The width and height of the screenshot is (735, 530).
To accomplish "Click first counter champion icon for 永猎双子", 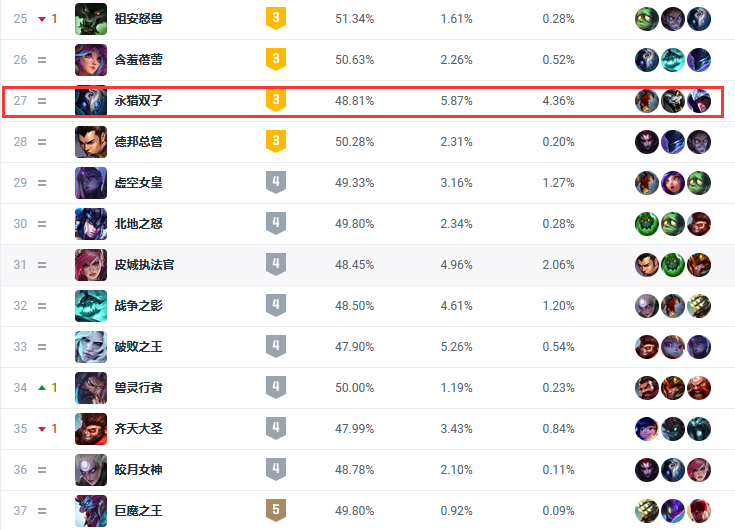I will [648, 101].
